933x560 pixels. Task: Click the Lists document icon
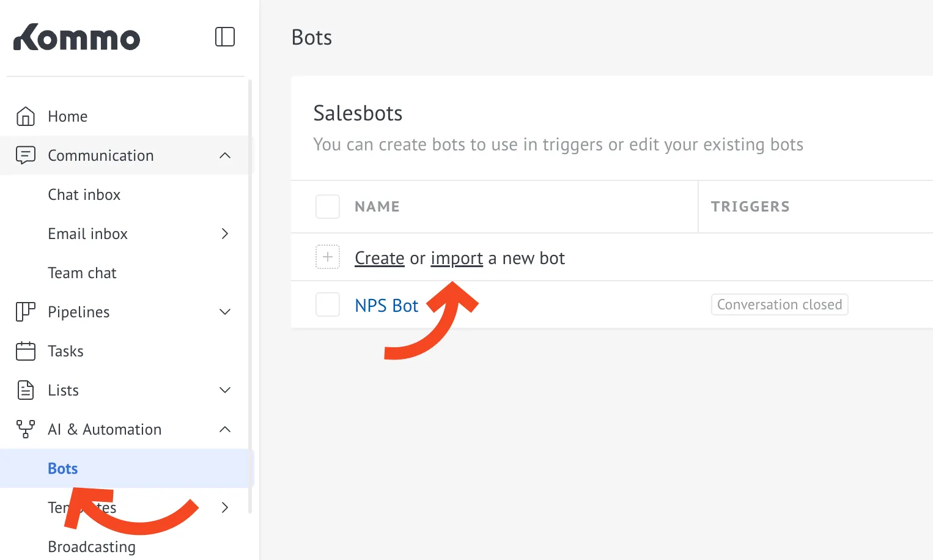click(26, 390)
